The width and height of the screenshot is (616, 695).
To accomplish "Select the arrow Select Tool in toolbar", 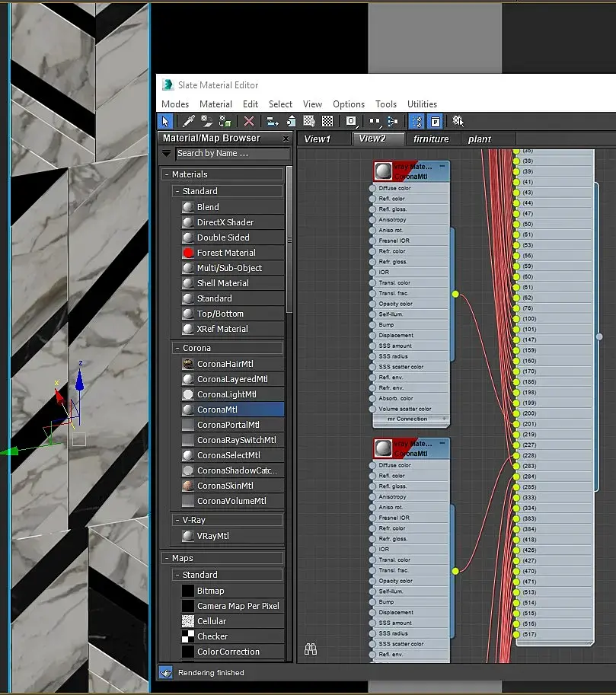I will [x=165, y=121].
